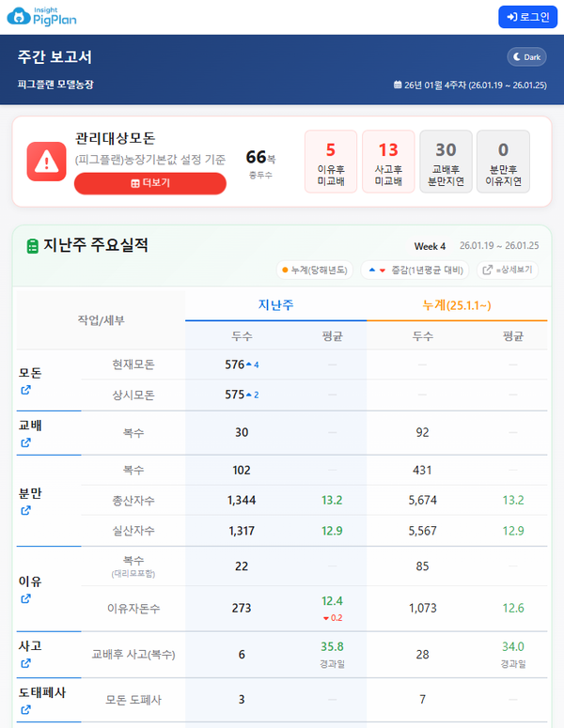
Task: Expand 관리대상모돈 with 더보기 button
Action: (150, 183)
